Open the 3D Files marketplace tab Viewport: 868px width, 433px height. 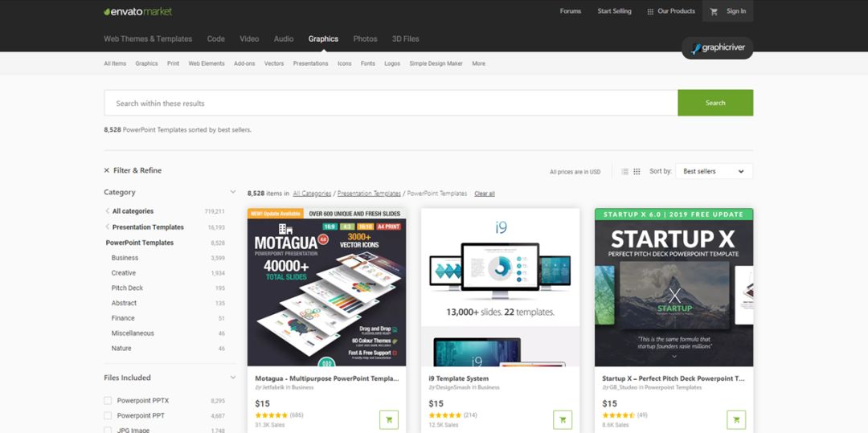(405, 39)
